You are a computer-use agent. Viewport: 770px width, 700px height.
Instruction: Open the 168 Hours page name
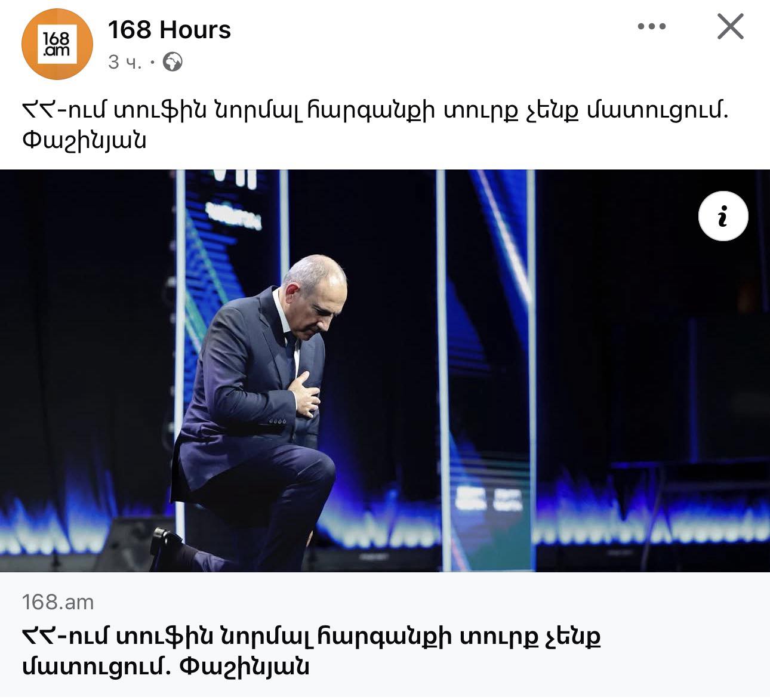pos(170,30)
